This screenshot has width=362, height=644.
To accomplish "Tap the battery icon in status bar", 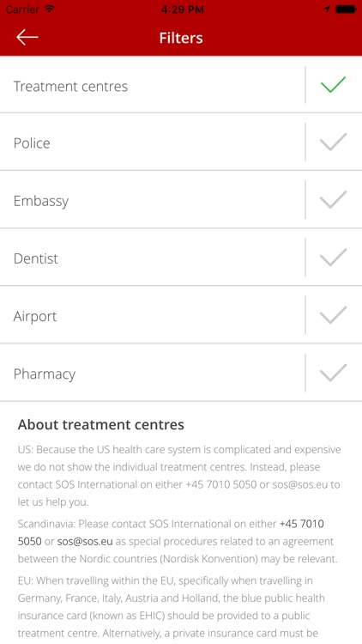I will pos(346,9).
